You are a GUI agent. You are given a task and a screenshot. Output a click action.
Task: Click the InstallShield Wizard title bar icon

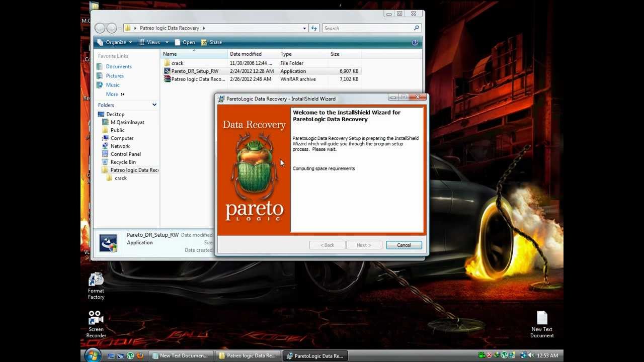coord(221,99)
